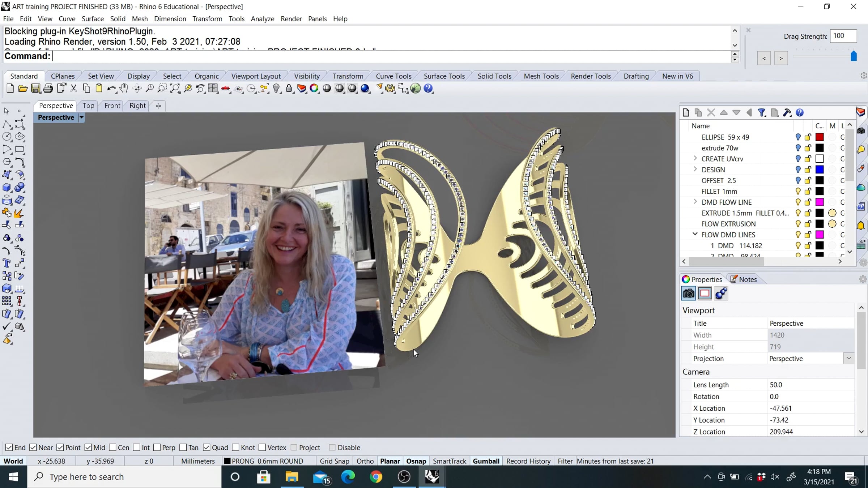The image size is (868, 488).
Task: Switch to the Solid Tools toolbar tab
Action: tap(494, 76)
